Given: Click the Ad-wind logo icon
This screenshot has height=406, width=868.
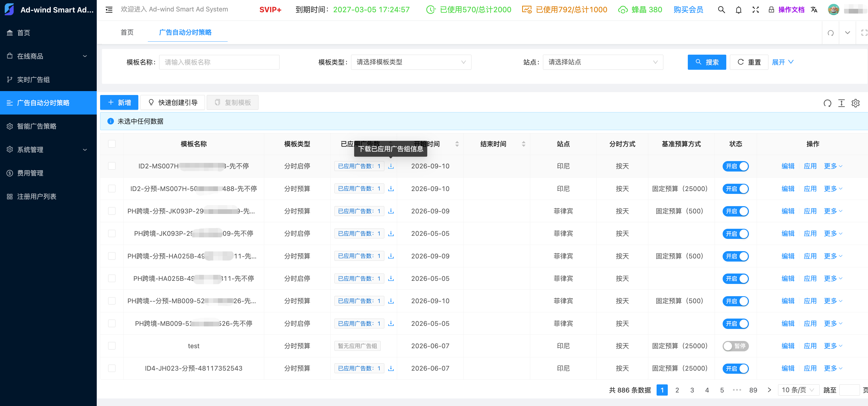Looking at the screenshot, I should [9, 9].
